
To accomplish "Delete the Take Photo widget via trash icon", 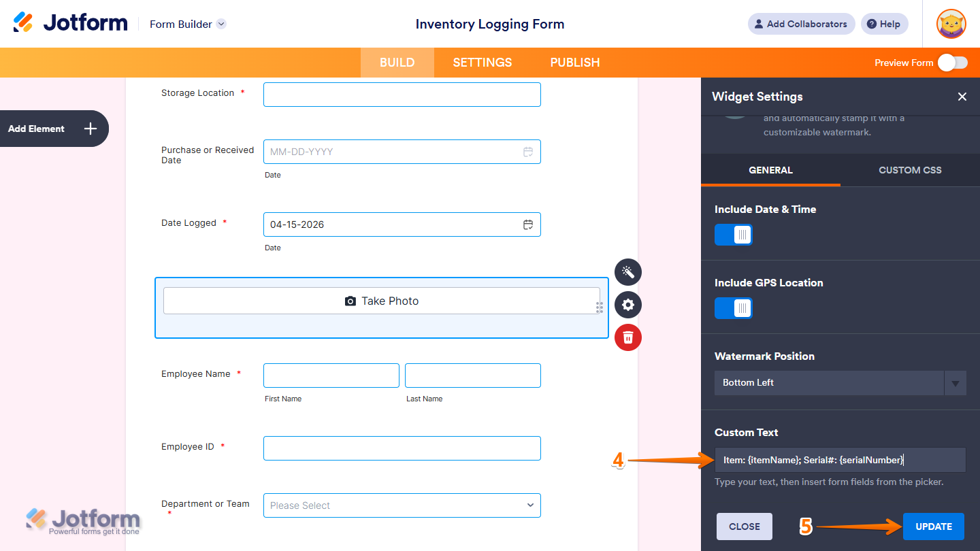I will pyautogui.click(x=627, y=337).
